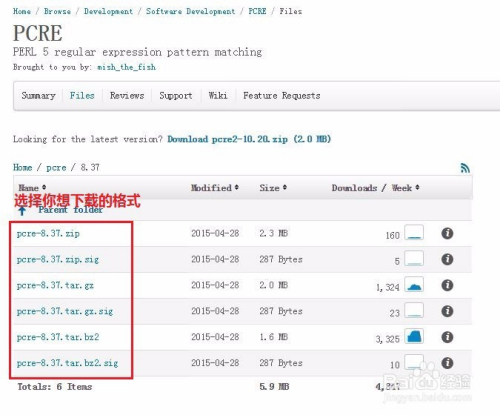View download chart for pcre-8.37.tar.gz.sig
500x415 pixels.
coord(414,310)
